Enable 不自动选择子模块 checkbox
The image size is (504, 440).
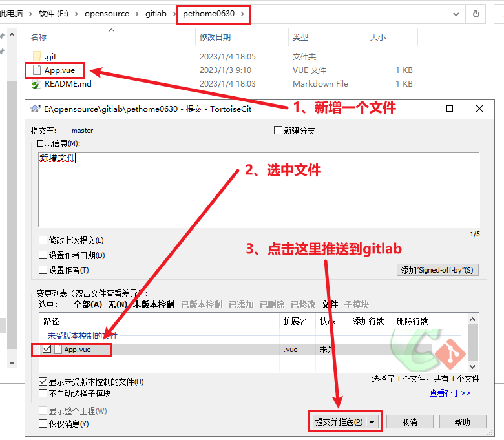tap(43, 393)
